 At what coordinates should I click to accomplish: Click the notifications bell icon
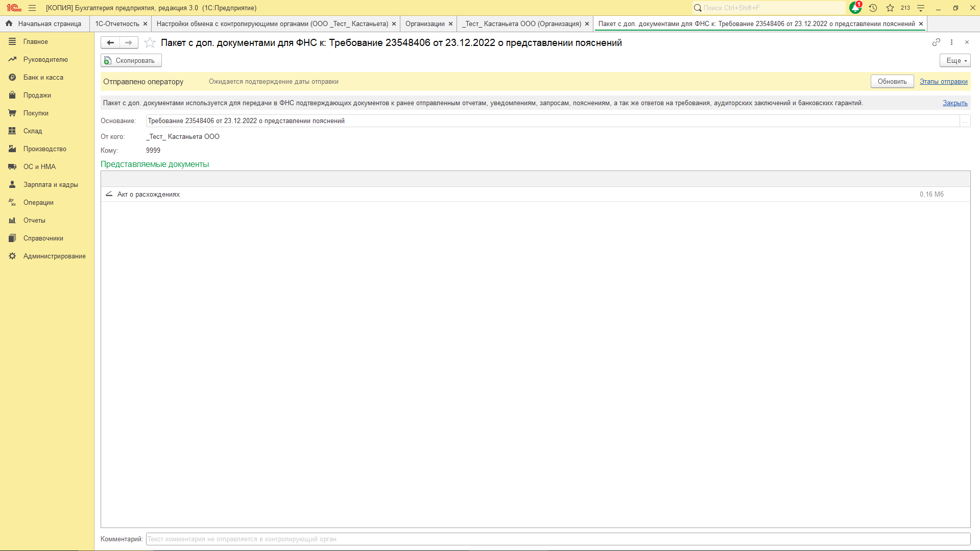tap(855, 8)
